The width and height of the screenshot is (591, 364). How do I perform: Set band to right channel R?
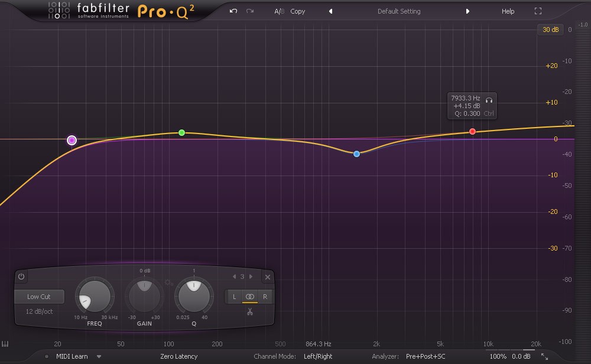pyautogui.click(x=265, y=297)
